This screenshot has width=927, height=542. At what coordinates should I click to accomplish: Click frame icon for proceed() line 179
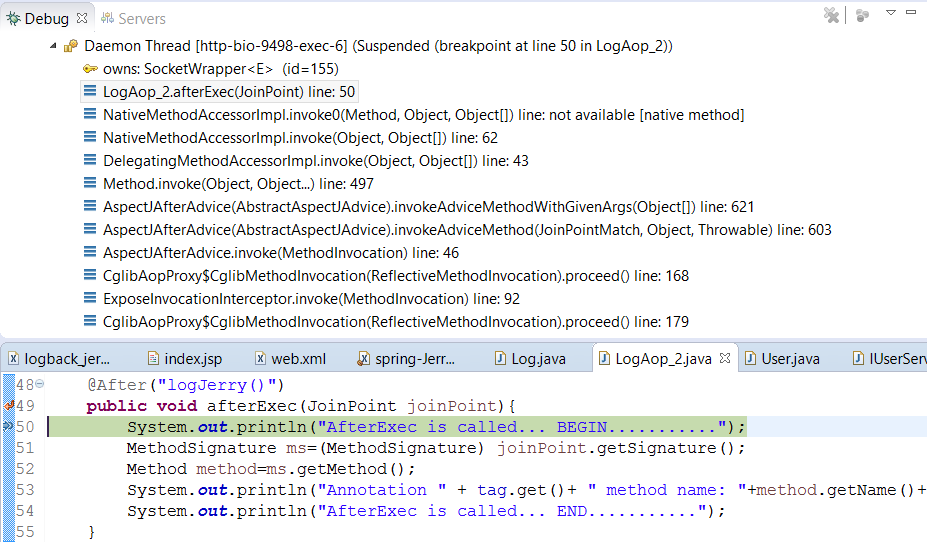[x=90, y=322]
